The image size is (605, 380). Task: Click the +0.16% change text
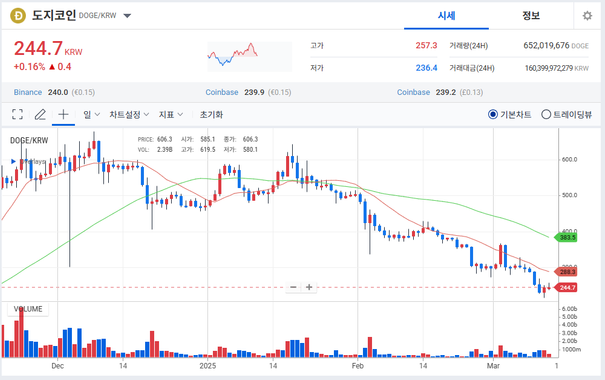[29, 67]
